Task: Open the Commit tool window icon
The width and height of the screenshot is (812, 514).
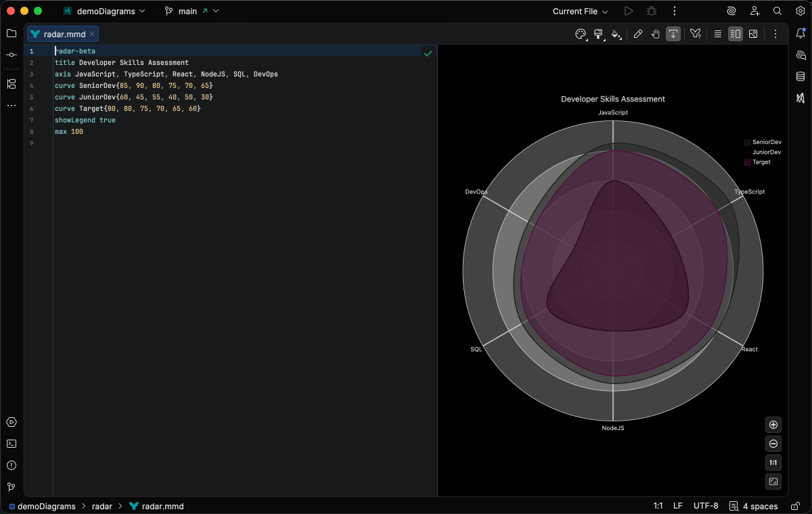Action: [x=11, y=55]
